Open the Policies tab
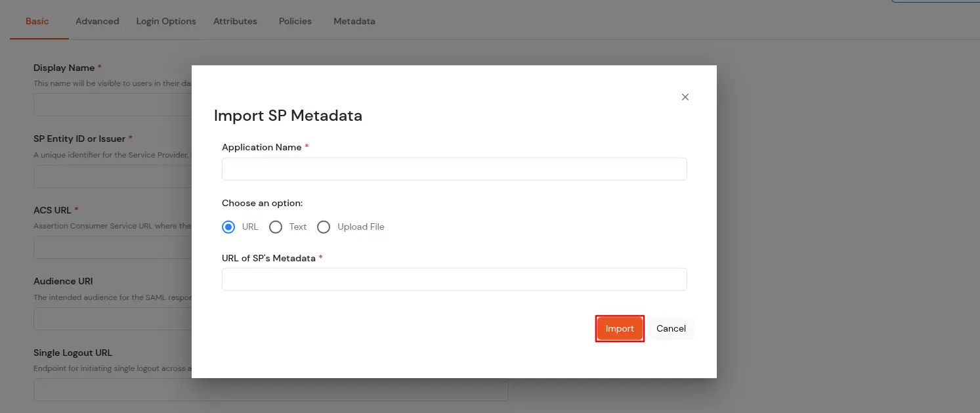This screenshot has height=413, width=980. (x=294, y=20)
